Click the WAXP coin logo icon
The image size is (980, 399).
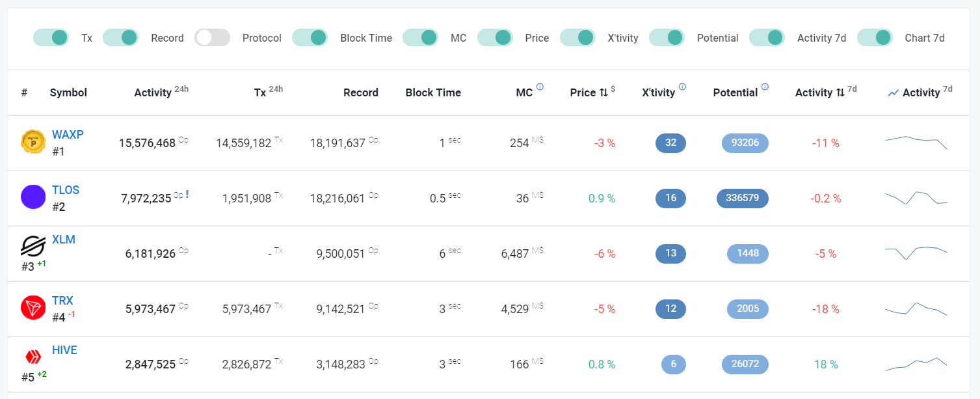33,142
